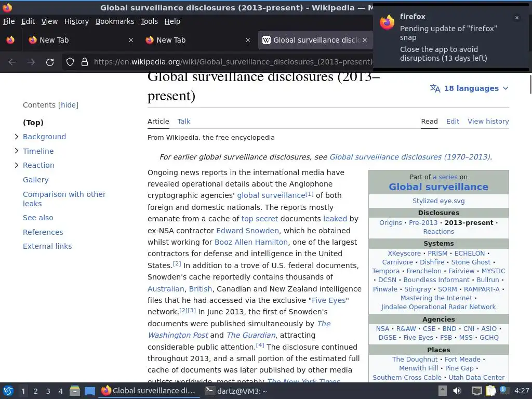The height and width of the screenshot is (399, 532).
Task: Jump to Comparison with other leaks section
Action: (64, 199)
